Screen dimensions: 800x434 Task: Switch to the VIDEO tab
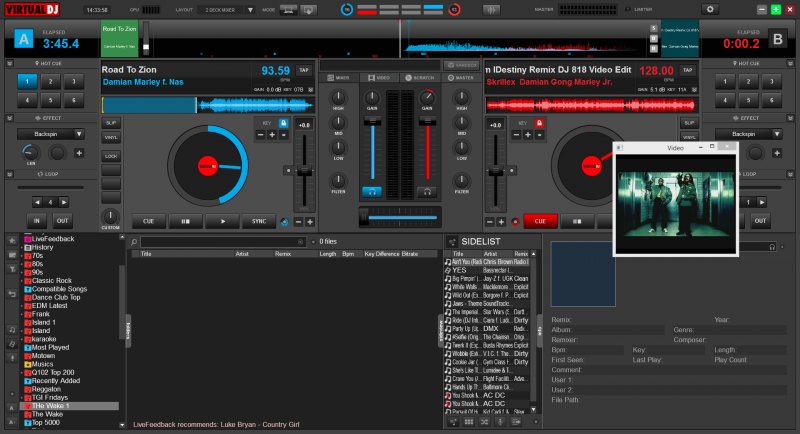coord(379,78)
